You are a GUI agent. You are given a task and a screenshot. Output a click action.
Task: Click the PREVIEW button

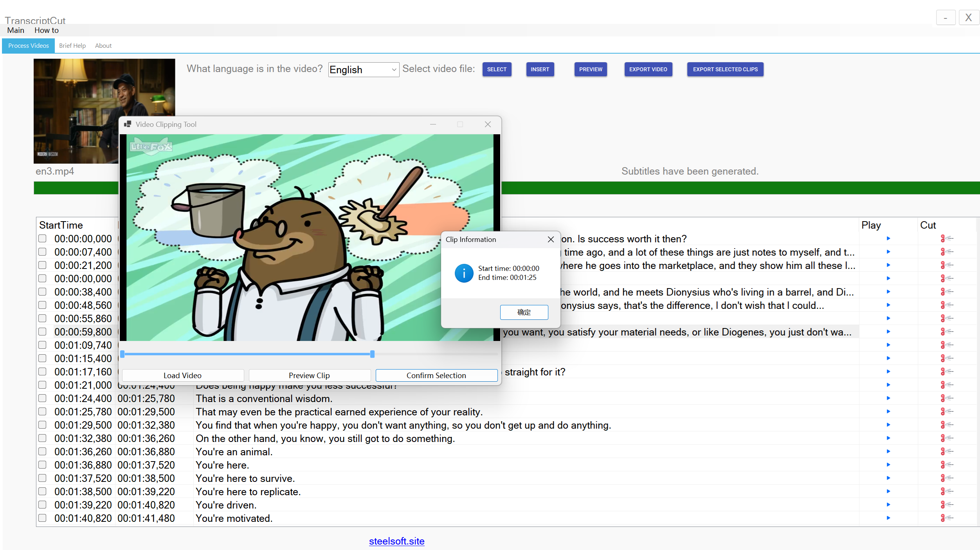click(x=591, y=69)
